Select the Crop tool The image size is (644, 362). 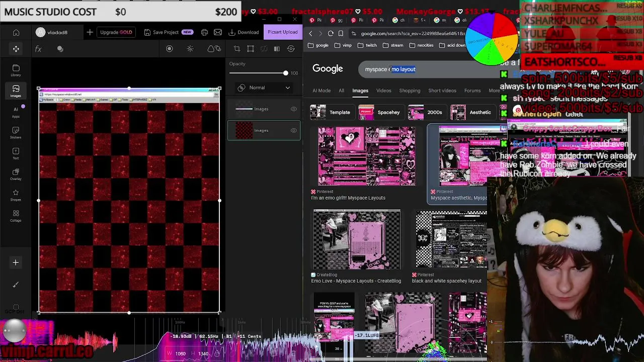point(237,49)
